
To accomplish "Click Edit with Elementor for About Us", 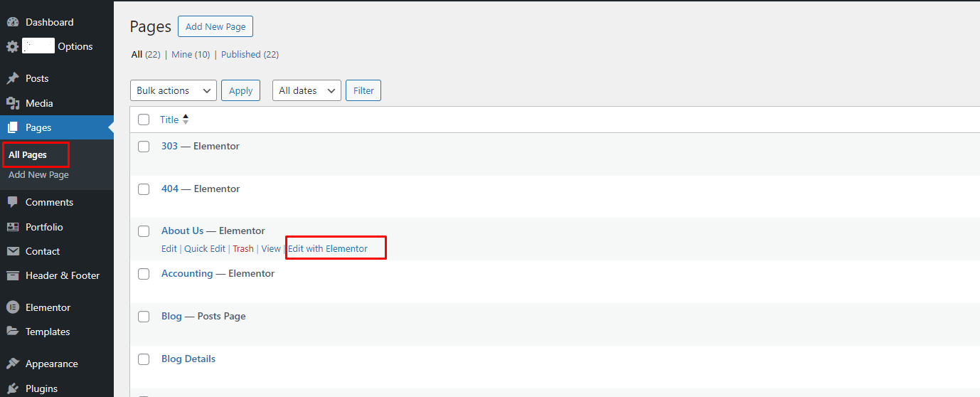I will [x=328, y=248].
